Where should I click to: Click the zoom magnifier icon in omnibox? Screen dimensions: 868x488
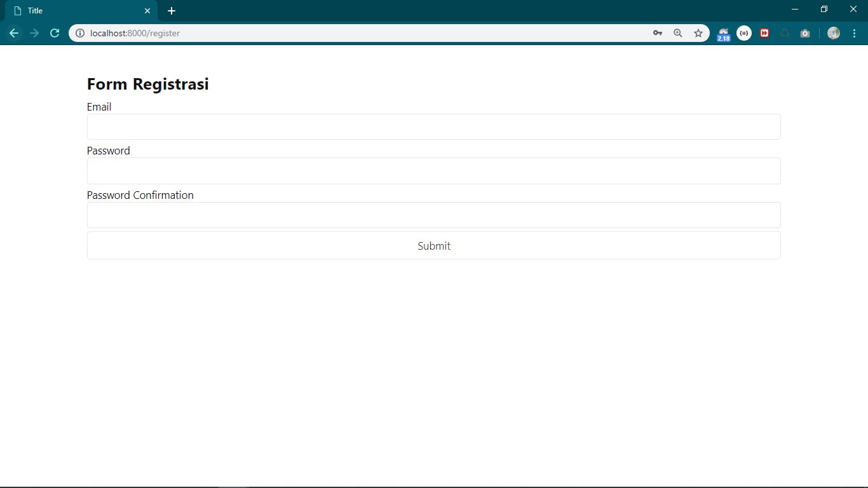(x=678, y=33)
